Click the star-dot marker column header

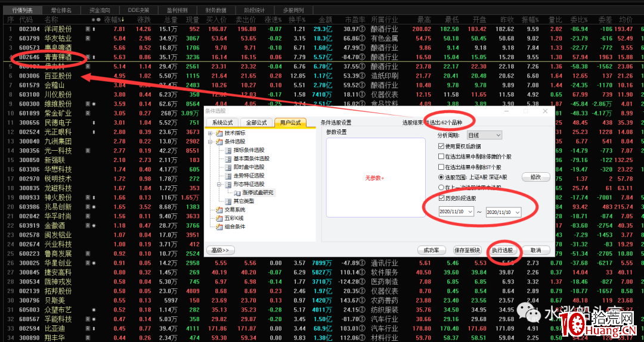point(95,19)
